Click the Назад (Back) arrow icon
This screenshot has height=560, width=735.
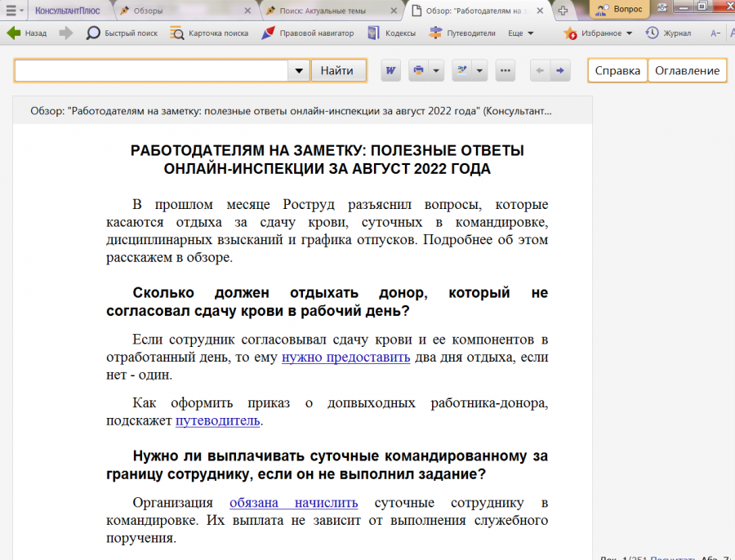click(x=14, y=33)
